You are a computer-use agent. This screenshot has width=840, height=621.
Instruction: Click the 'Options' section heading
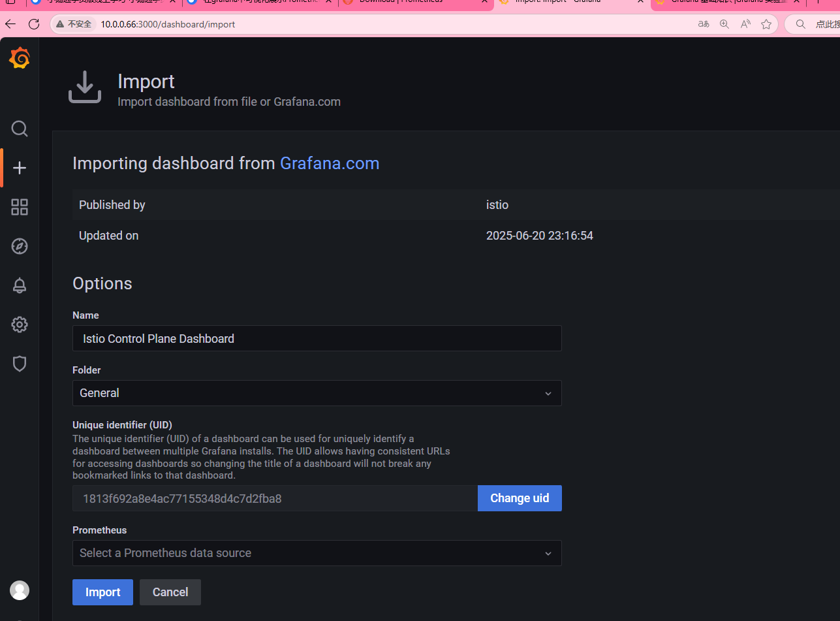(x=102, y=283)
